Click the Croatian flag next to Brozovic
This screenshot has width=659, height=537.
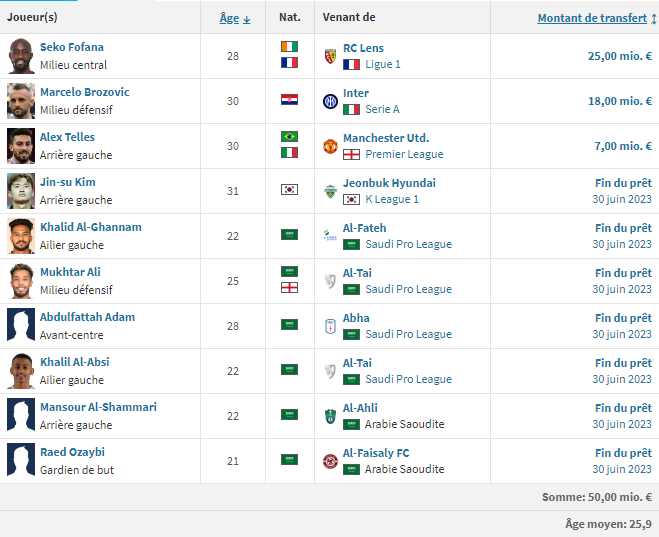click(290, 100)
